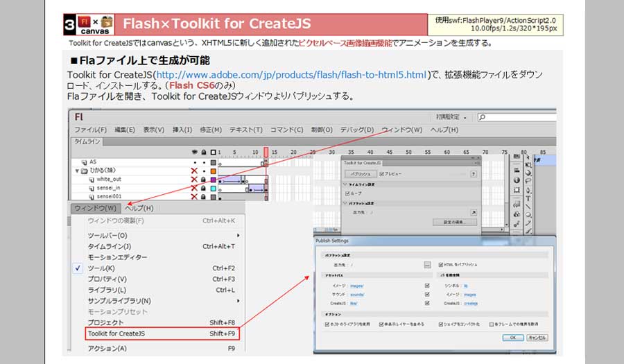Open the adobe.com flash-to-html5 hyperlink
This screenshot has width=624, height=364.
[x=291, y=75]
